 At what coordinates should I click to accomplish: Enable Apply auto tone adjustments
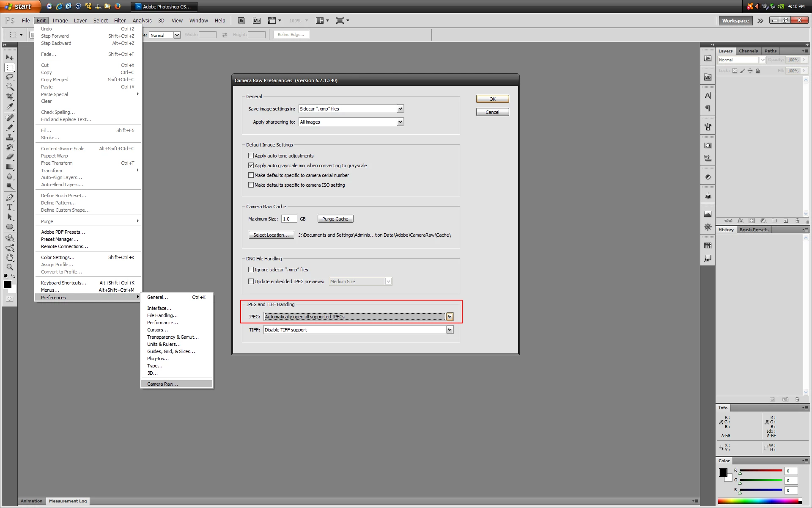(251, 156)
